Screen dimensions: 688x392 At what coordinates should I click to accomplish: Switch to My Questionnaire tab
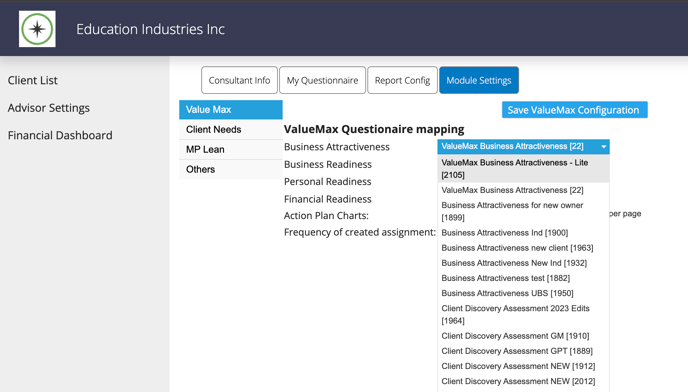click(322, 80)
